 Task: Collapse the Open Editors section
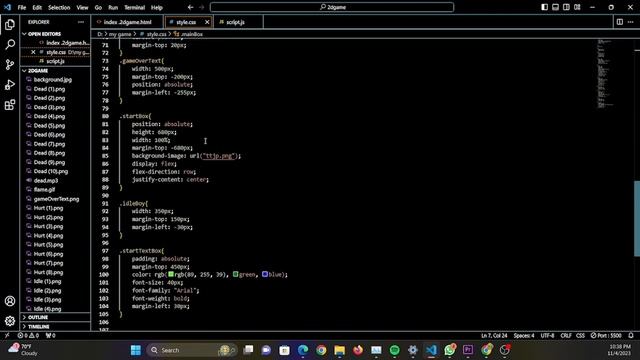pos(44,34)
